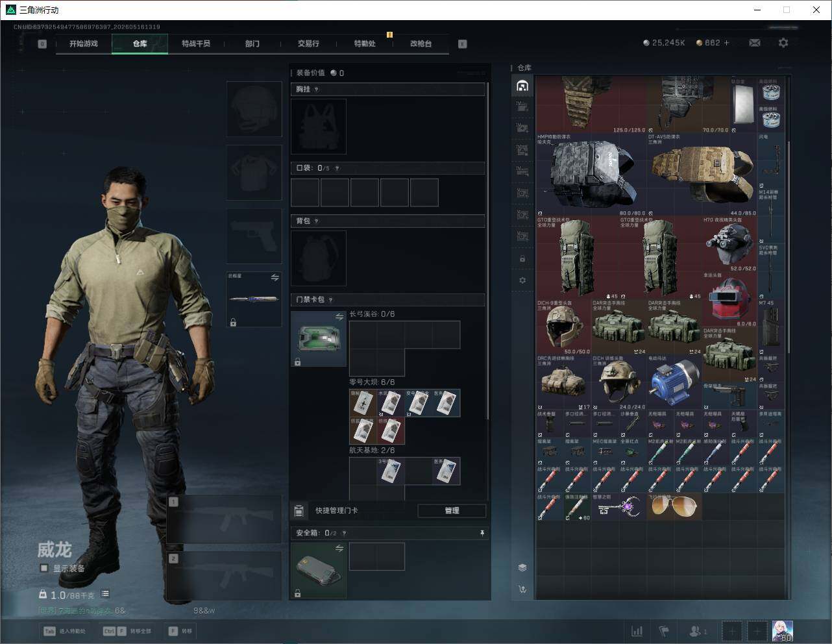Viewport: 832px width, 644px height.
Task: Click the help icon beside 胸挂
Action: (x=316, y=90)
